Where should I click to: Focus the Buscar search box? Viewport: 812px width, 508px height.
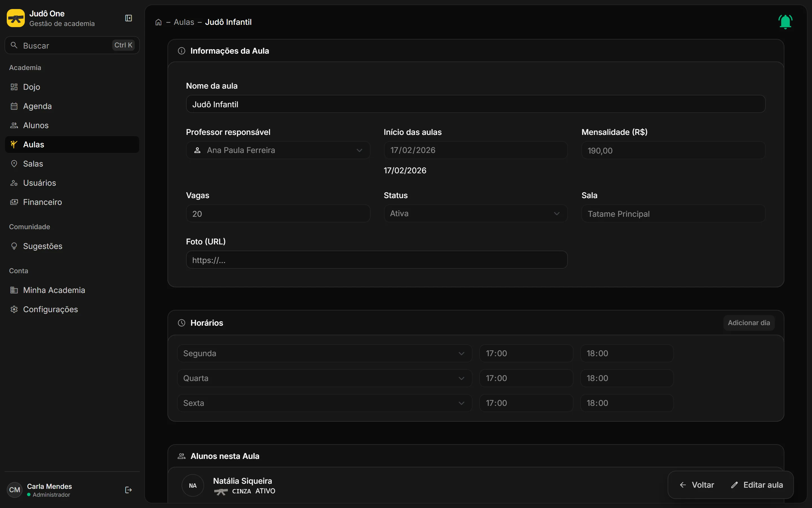(x=72, y=45)
